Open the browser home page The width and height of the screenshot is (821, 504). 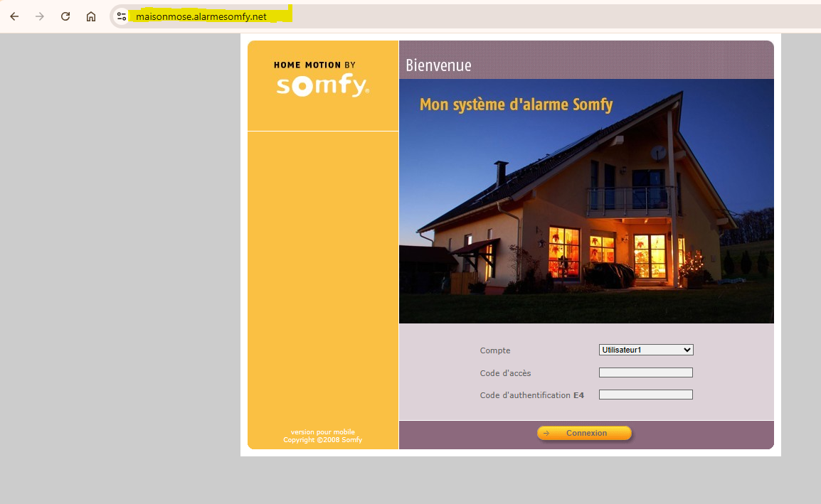pos(91,16)
